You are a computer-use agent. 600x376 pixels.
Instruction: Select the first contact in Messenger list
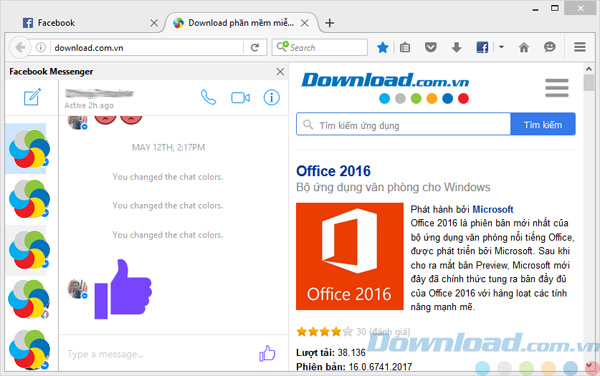pyautogui.click(x=29, y=149)
